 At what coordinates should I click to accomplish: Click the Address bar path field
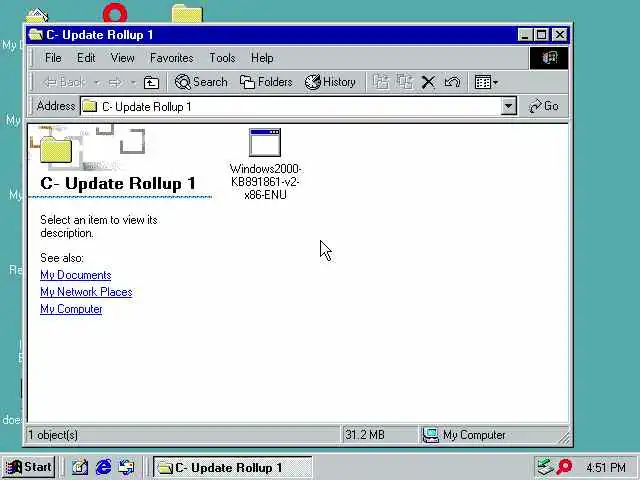click(291, 107)
